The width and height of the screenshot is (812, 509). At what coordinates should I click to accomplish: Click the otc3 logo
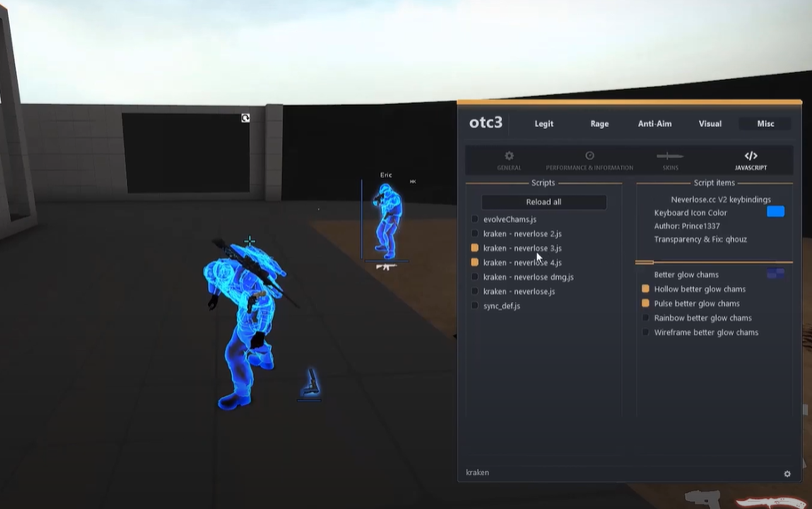(486, 123)
